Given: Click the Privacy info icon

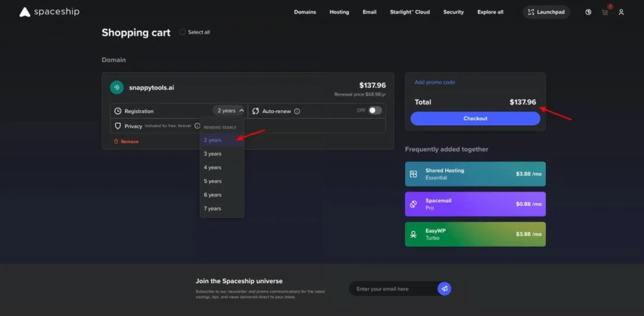Looking at the screenshot, I should click(197, 126).
